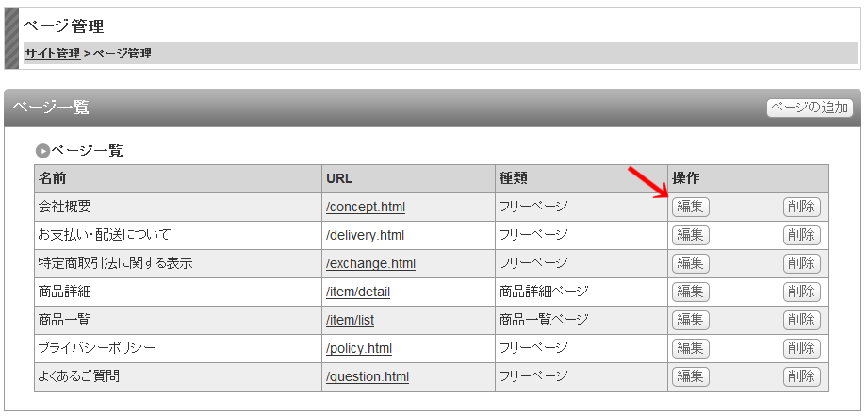Image resolution: width=868 pixels, height=417 pixels.
Task: Edit the 商品一覧 page
Action: 690,320
